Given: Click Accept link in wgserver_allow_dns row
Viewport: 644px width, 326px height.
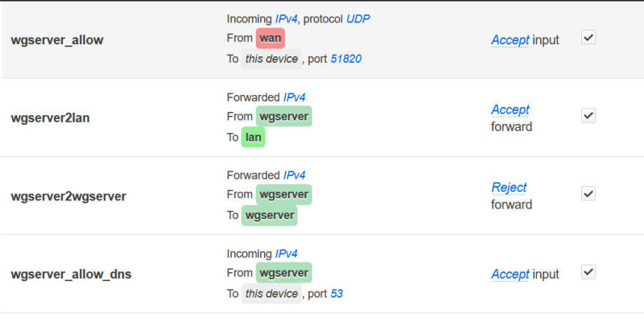Looking at the screenshot, I should coord(510,274).
